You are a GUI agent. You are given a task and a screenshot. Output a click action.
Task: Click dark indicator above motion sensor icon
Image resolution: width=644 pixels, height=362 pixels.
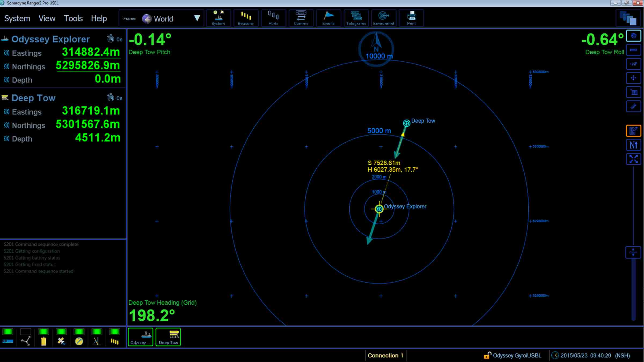pyautogui.click(x=25, y=332)
